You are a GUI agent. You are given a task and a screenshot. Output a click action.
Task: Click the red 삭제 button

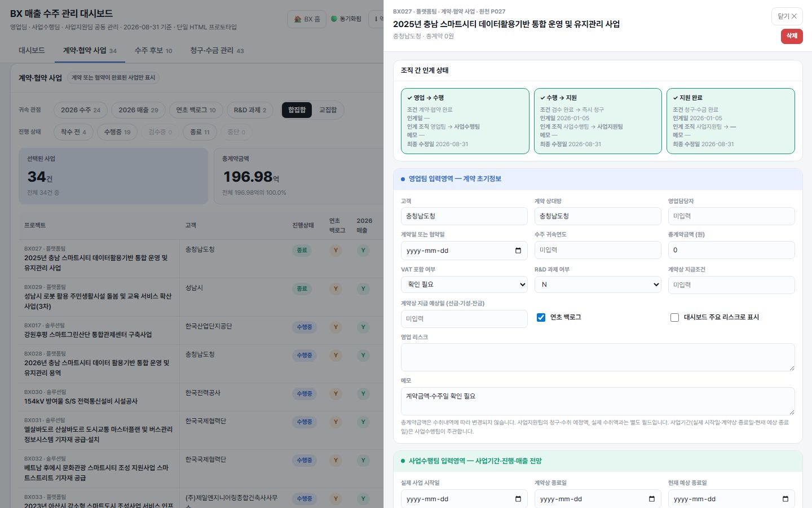pos(792,36)
